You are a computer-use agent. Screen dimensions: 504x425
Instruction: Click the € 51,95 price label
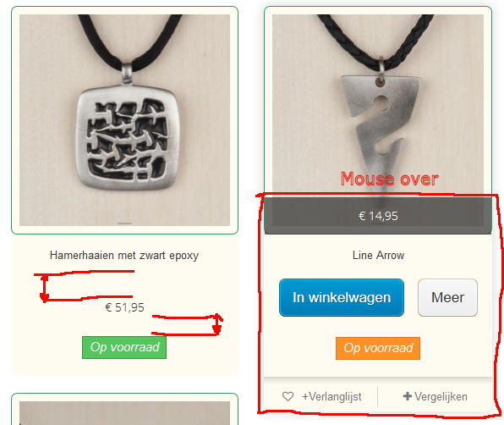click(x=124, y=307)
